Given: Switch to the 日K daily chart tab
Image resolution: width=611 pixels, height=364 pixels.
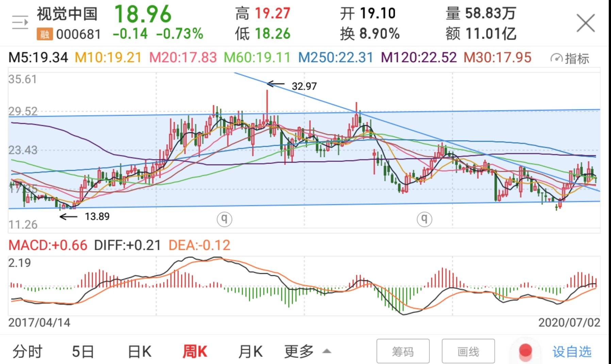Looking at the screenshot, I should coord(139,351).
